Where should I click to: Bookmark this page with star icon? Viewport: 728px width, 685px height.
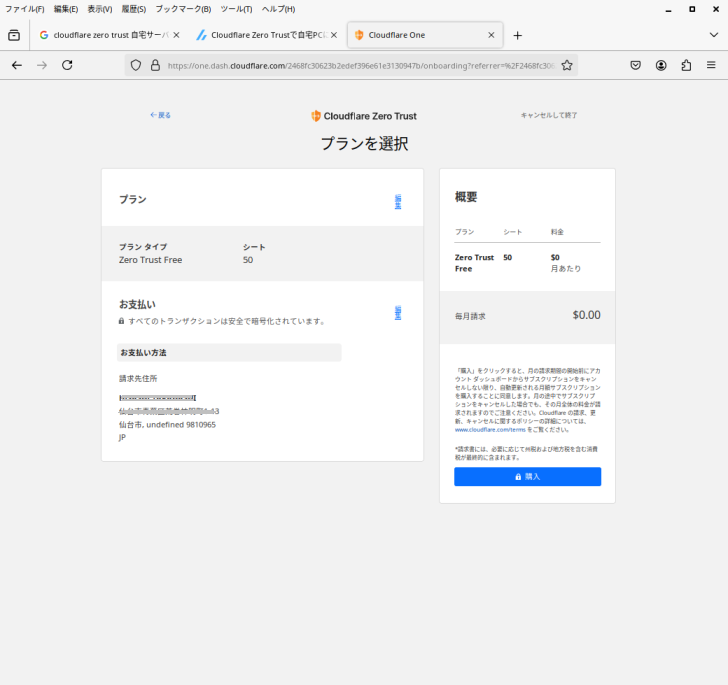(566, 65)
